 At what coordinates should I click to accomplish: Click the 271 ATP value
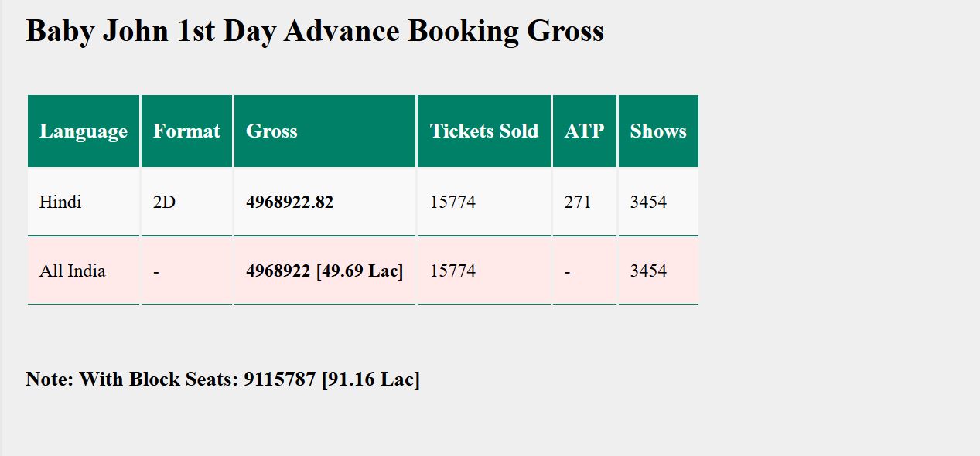(578, 202)
